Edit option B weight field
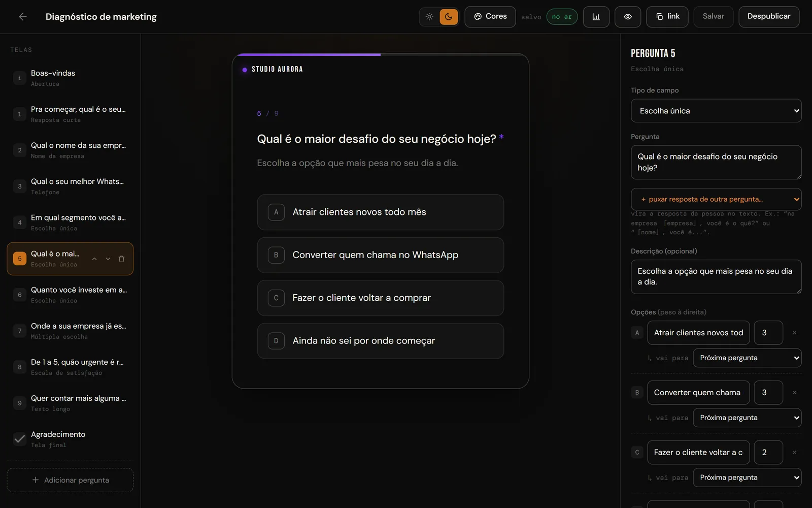The height and width of the screenshot is (508, 812). pos(768,393)
